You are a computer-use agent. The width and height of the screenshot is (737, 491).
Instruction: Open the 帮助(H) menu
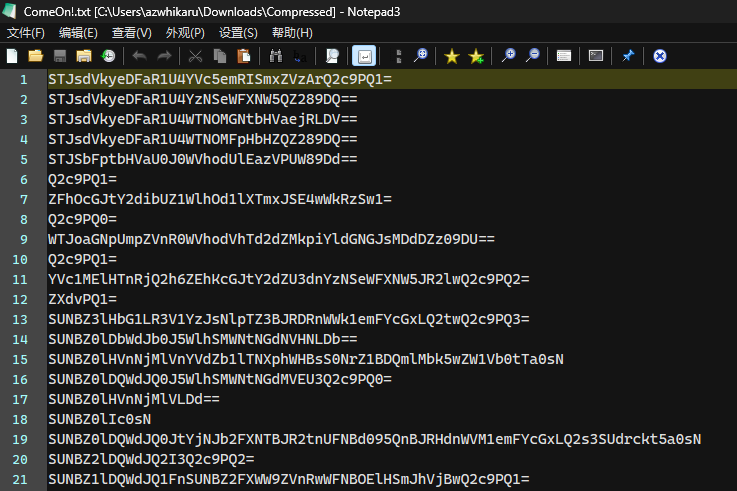[x=292, y=33]
